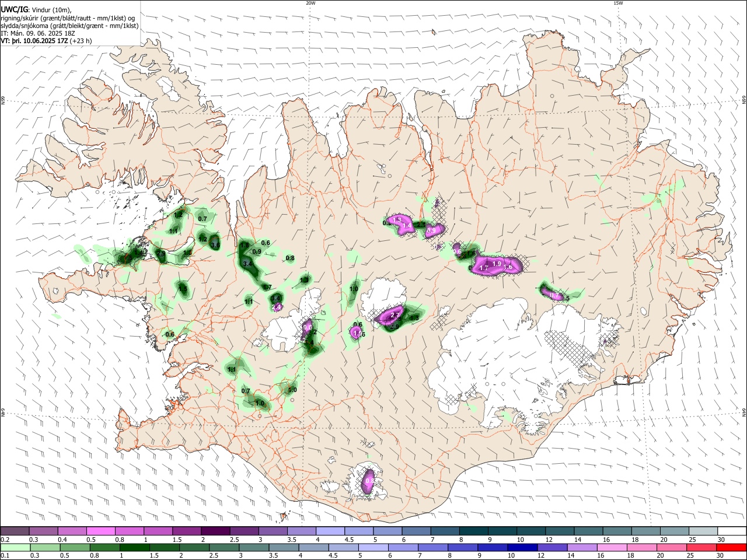Viewport: 747px width, 560px height.
Task: Select the upper legend white swatch labeled 30
Action: point(732,531)
